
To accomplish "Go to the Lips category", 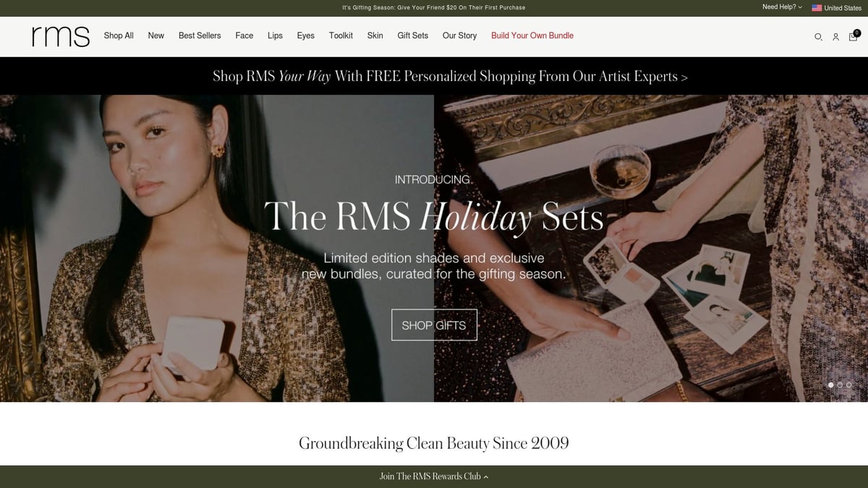I will [x=275, y=35].
